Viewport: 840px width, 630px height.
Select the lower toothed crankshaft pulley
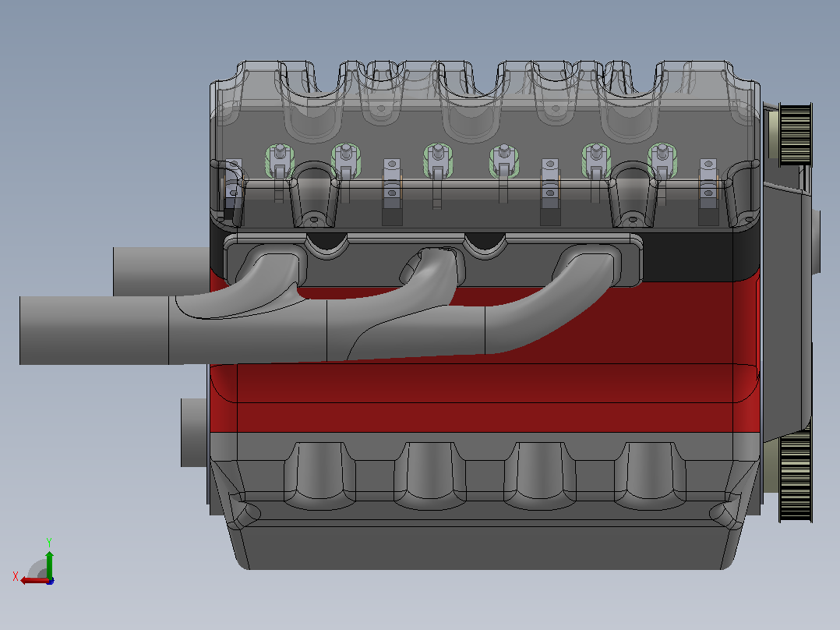(x=796, y=477)
